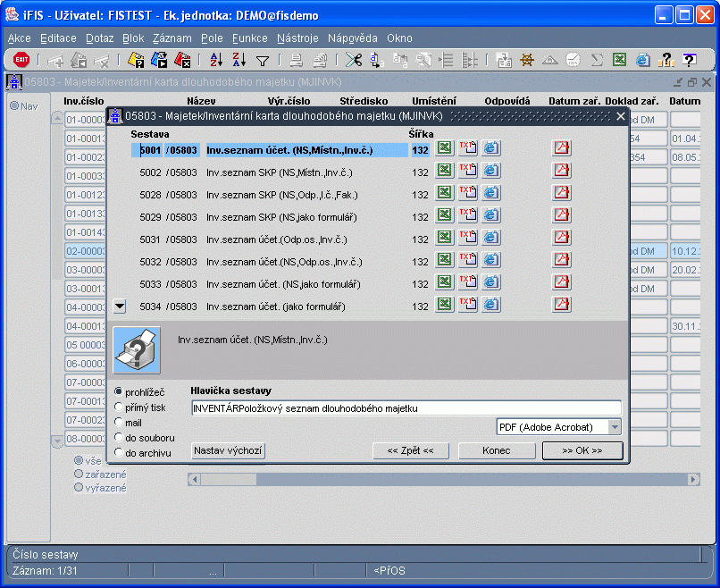Open the Editace menu
Viewport: 720px width, 588px height.
pos(58,38)
